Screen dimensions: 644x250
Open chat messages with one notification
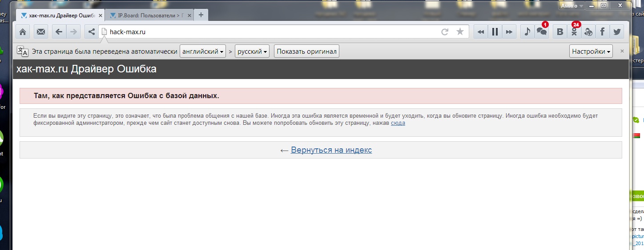(542, 32)
